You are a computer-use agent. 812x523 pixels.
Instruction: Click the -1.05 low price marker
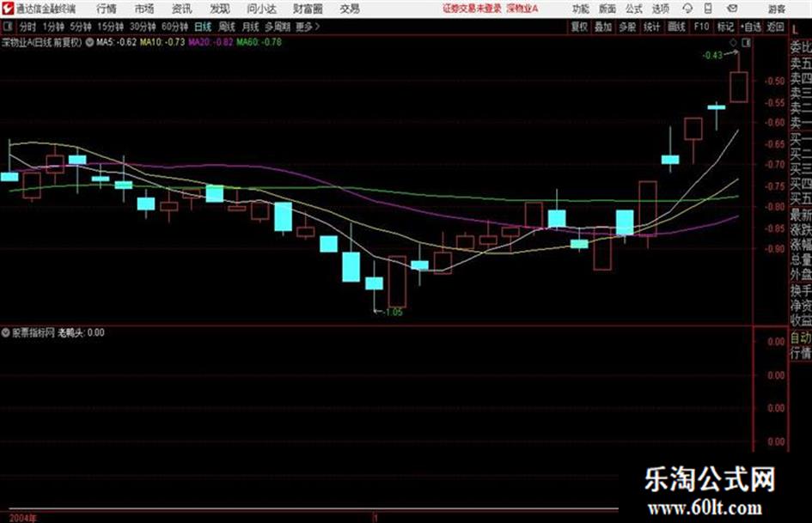pyautogui.click(x=392, y=313)
